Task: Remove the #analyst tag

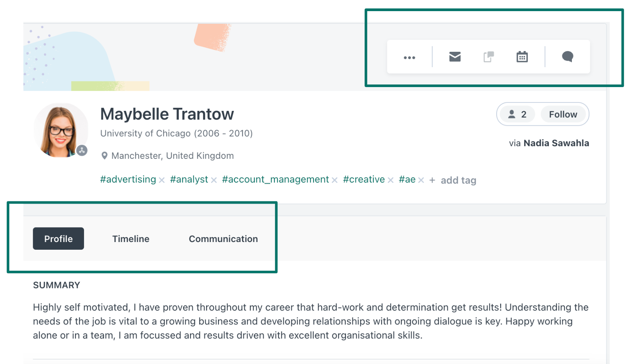Action: [x=214, y=180]
